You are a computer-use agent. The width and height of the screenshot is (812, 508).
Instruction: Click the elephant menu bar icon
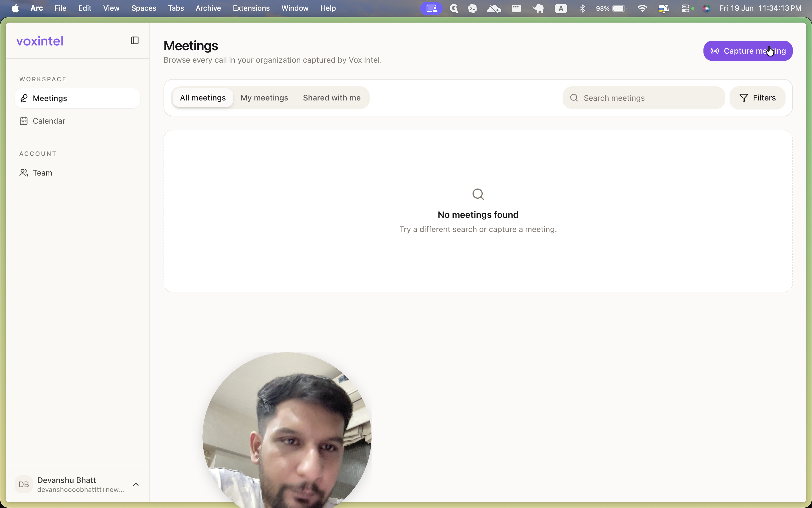(x=538, y=8)
